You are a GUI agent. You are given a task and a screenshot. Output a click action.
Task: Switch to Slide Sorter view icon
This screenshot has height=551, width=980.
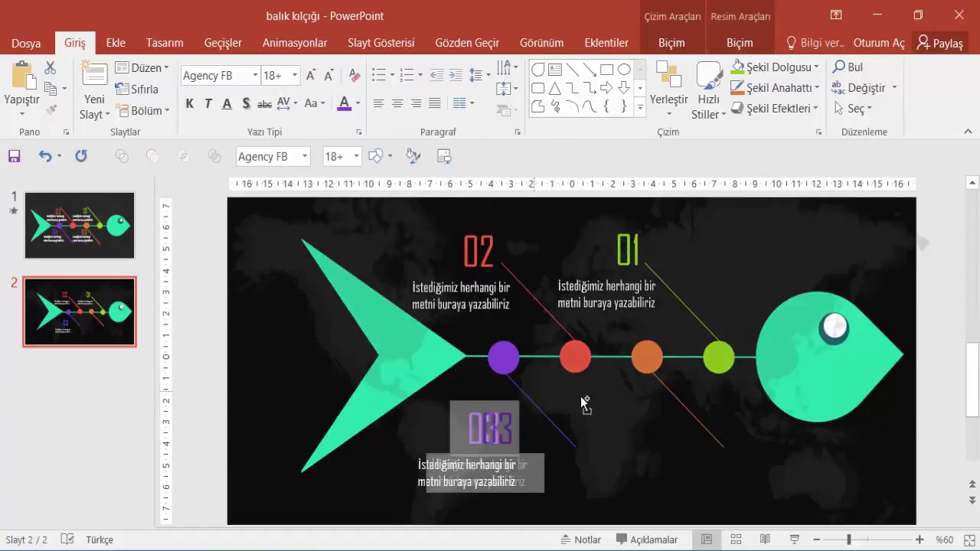pyautogui.click(x=736, y=540)
